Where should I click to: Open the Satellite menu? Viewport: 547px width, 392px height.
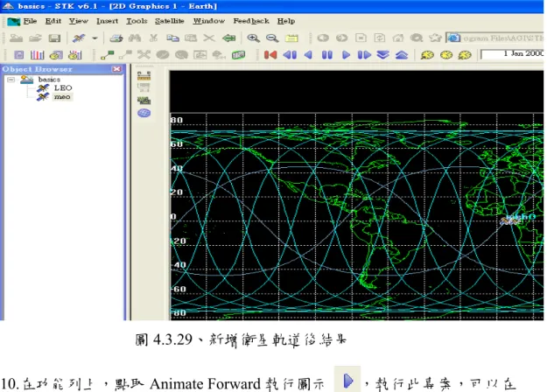[x=169, y=21]
